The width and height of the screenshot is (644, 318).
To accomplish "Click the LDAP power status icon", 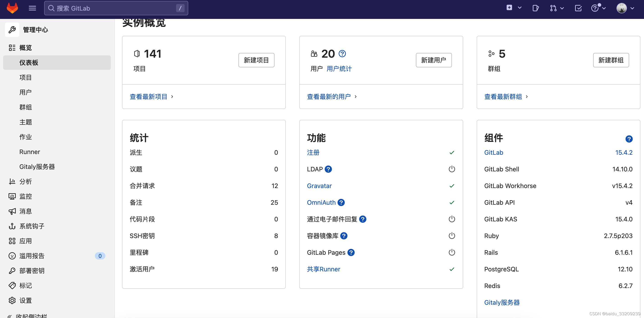I will (452, 169).
